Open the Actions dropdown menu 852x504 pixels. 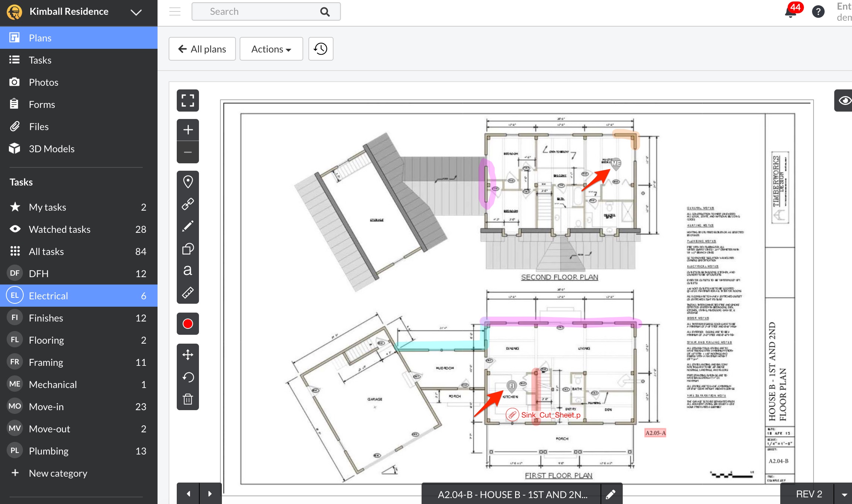271,49
